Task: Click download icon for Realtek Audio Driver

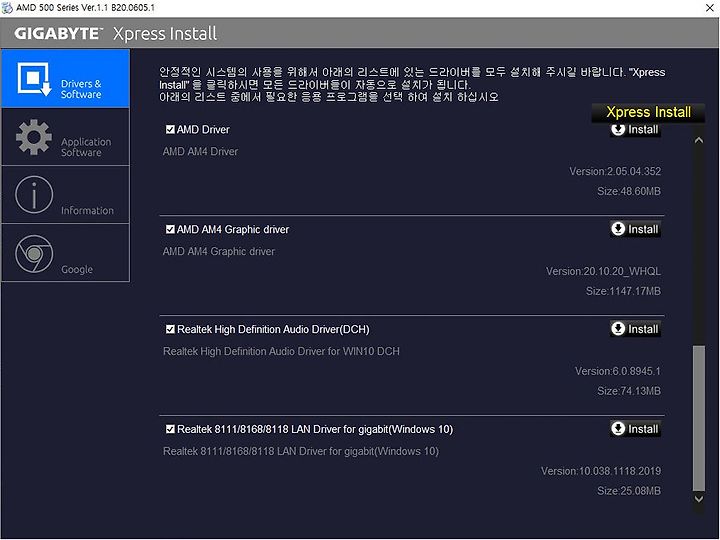Action: coord(618,329)
